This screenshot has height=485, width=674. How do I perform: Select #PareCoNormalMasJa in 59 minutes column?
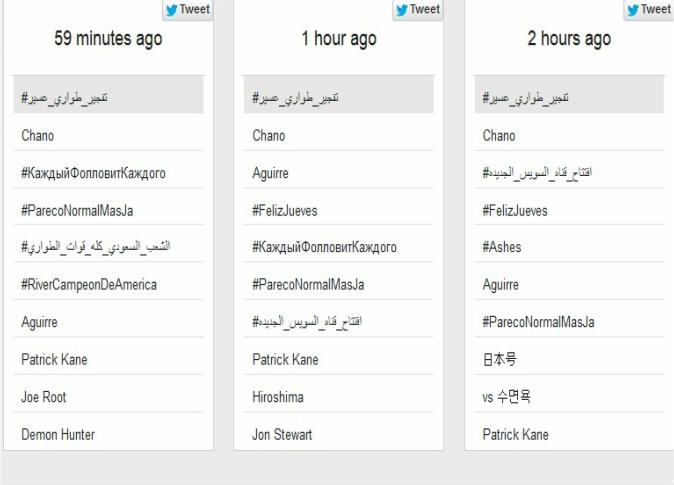(x=77, y=210)
